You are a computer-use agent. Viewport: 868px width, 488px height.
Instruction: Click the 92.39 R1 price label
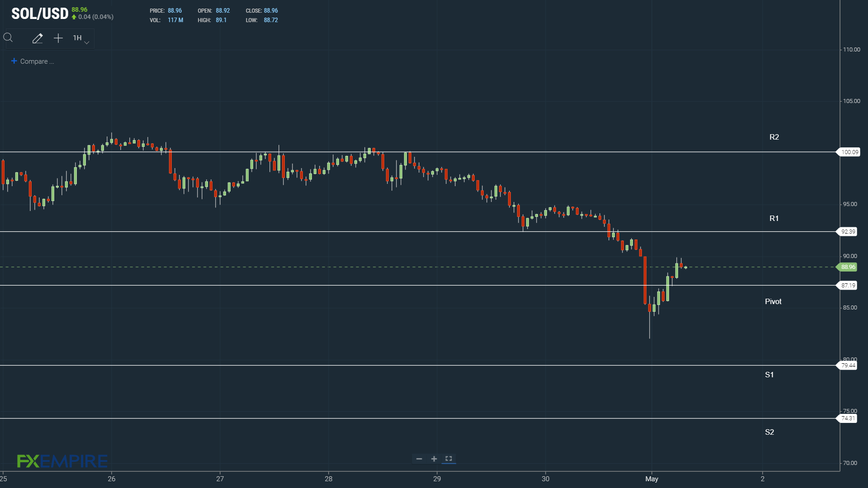(848, 232)
